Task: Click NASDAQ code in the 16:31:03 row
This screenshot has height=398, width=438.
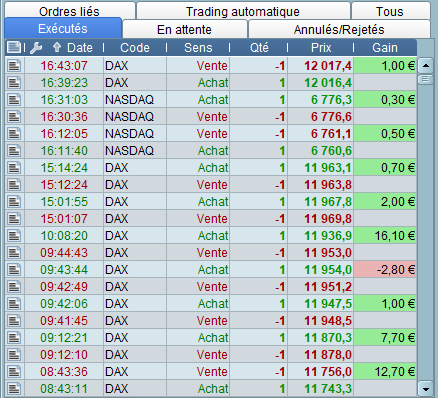Action: point(130,100)
